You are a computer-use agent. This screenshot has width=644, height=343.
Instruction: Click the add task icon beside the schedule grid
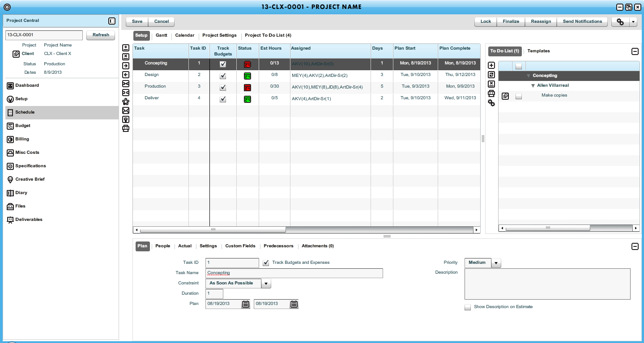click(126, 48)
